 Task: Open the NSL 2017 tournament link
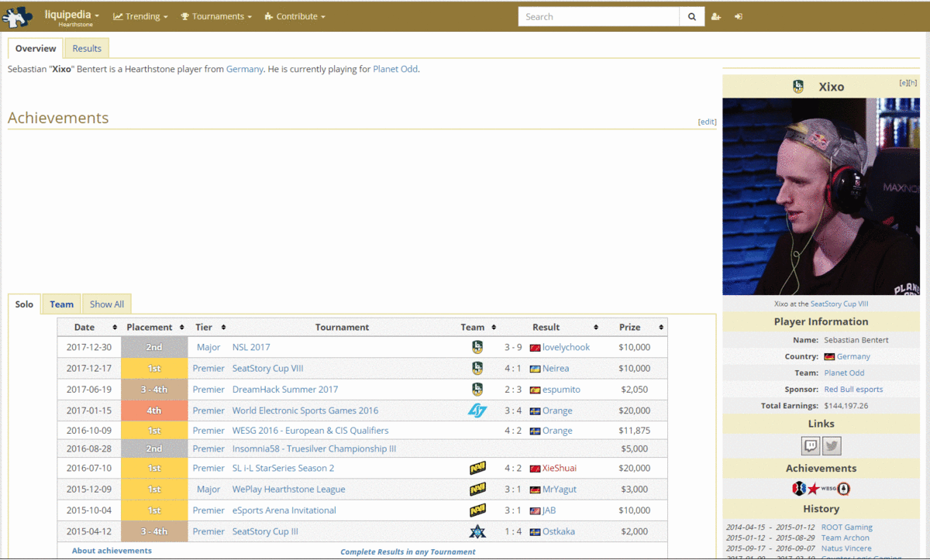251,347
